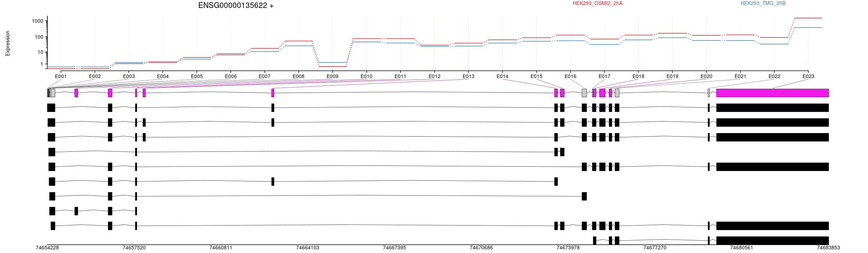868x253 pixels.
Task: Click the E013 exon label
Action: 468,76
